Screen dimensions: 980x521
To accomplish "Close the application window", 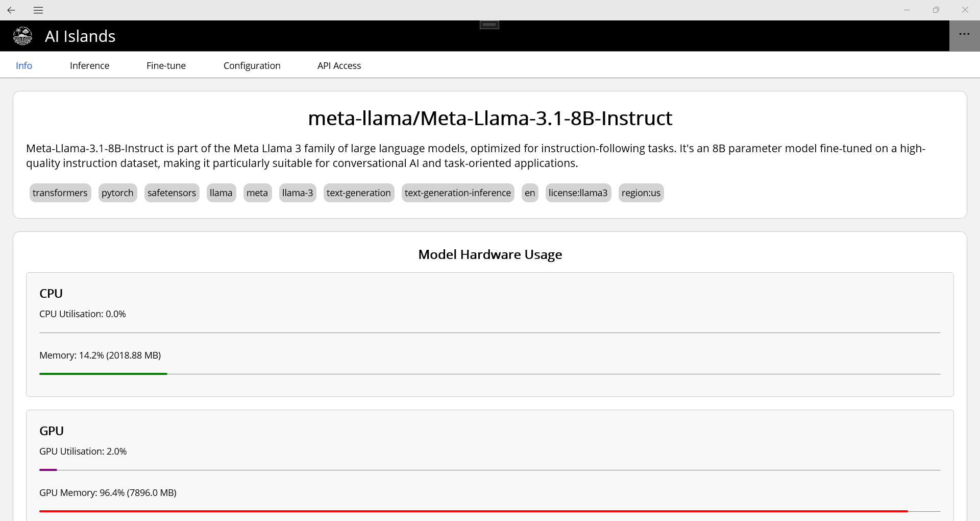I will (965, 10).
